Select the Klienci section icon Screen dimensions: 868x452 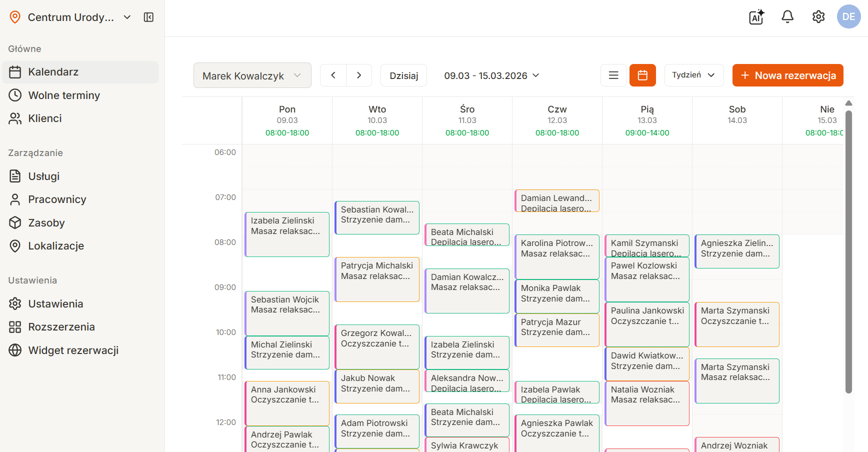click(x=15, y=118)
